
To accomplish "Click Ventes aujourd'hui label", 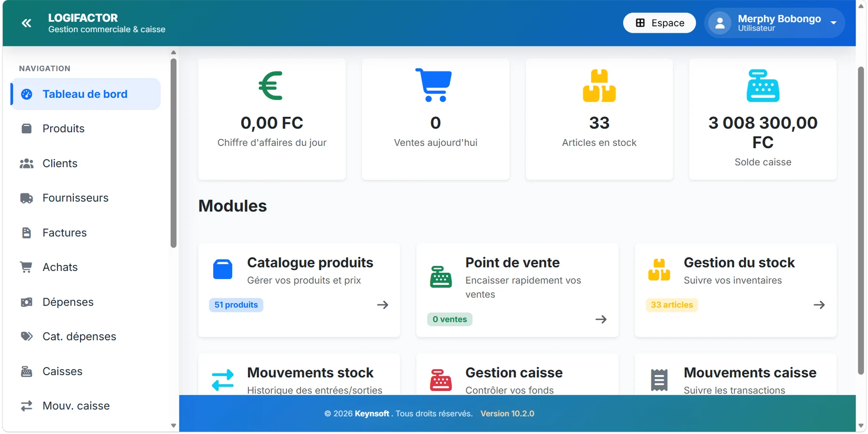I will (435, 142).
